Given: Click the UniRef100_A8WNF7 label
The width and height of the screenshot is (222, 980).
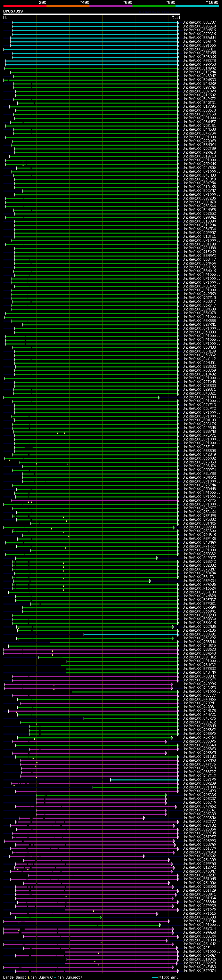Looking at the screenshot, I should click(x=199, y=122).
